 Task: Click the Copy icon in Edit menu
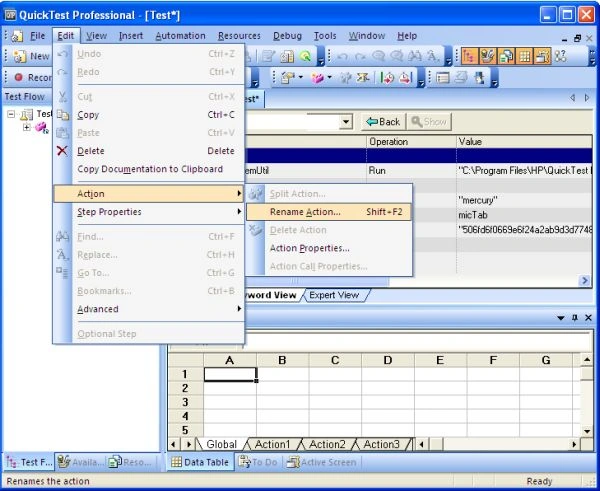(62, 115)
